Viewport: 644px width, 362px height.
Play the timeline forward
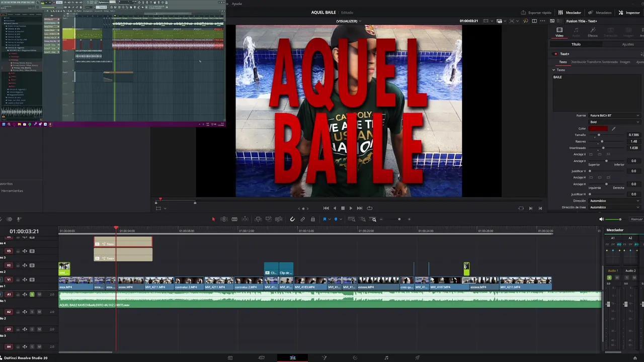tap(351, 208)
